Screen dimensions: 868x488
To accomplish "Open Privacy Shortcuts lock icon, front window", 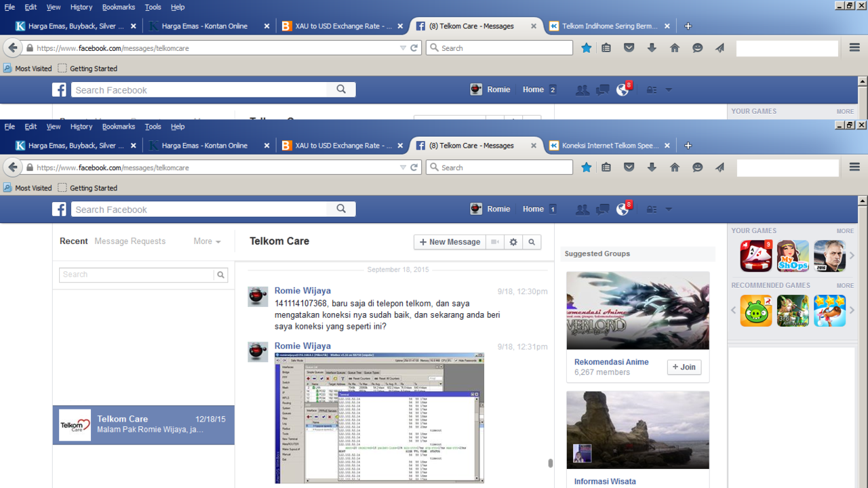I will (x=652, y=209).
